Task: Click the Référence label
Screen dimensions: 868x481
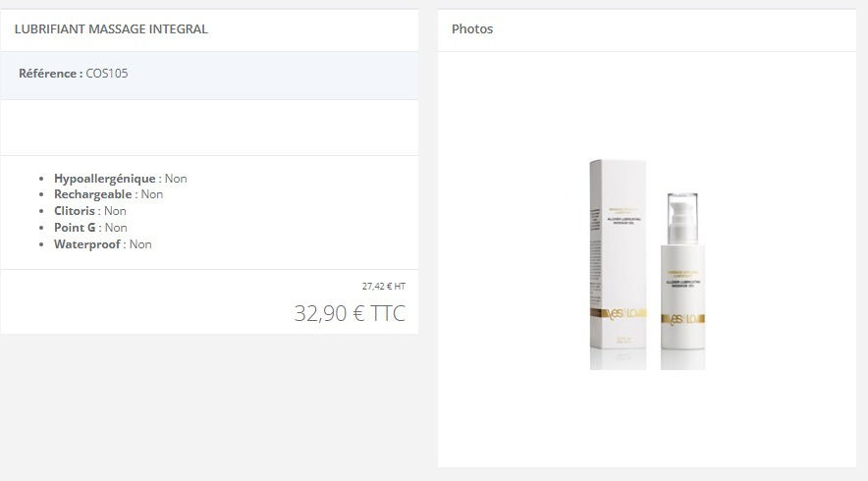Action: pos(51,74)
